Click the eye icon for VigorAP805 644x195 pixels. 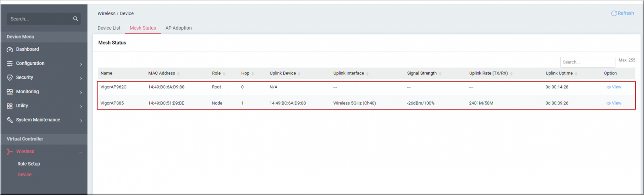[x=609, y=103]
